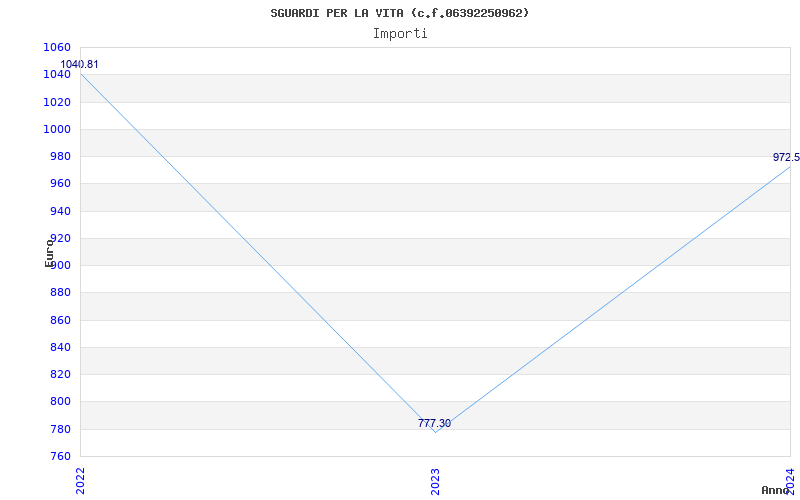
Task: Click the 760 y-axis tick label
Action: [x=60, y=456]
